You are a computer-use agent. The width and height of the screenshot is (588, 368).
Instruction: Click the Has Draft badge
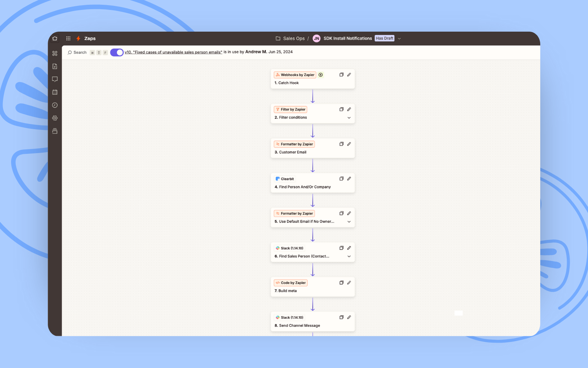pyautogui.click(x=384, y=38)
